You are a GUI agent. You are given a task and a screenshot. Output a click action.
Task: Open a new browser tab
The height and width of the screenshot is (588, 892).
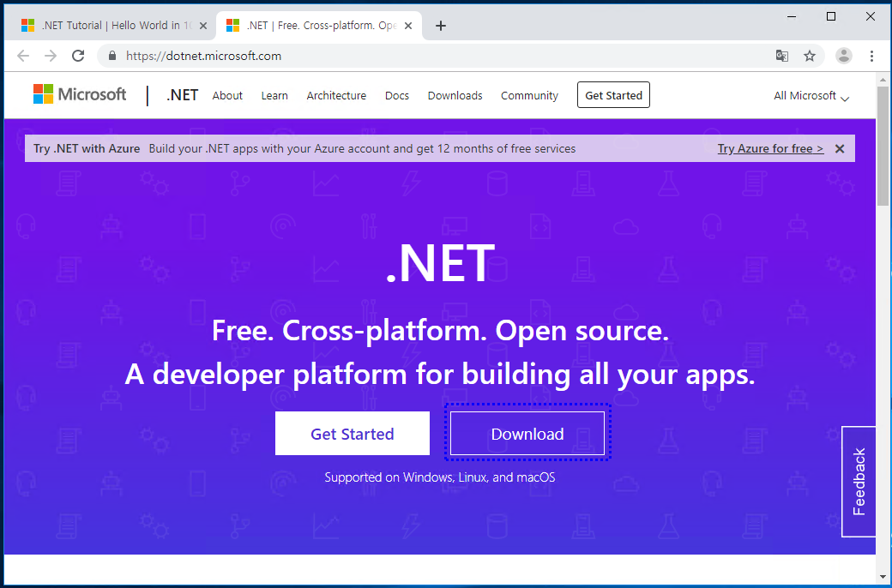440,26
